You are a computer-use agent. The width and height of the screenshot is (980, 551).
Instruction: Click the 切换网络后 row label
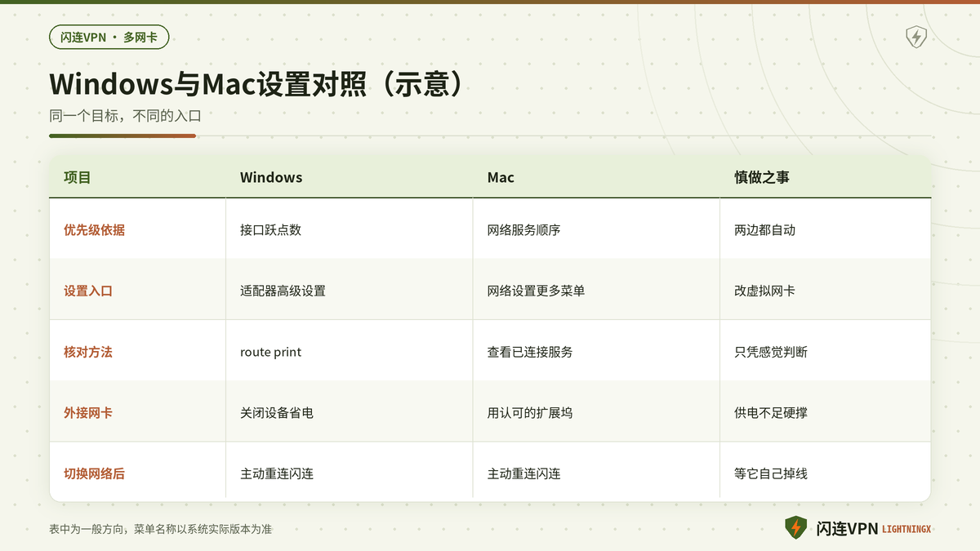tap(94, 473)
